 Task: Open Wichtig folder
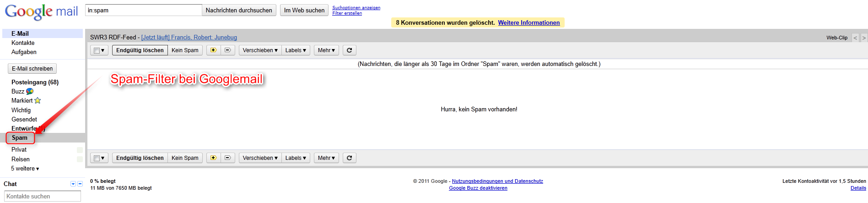(x=21, y=110)
